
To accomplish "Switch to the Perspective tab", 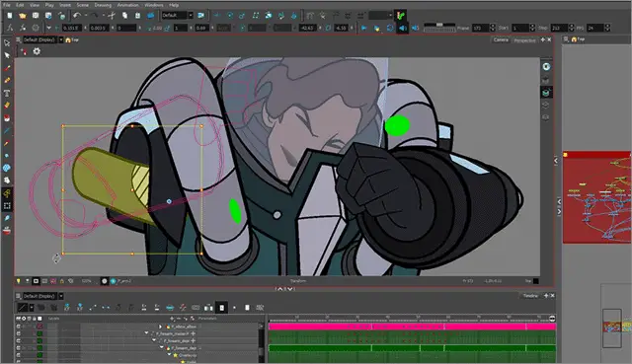I will point(524,39).
